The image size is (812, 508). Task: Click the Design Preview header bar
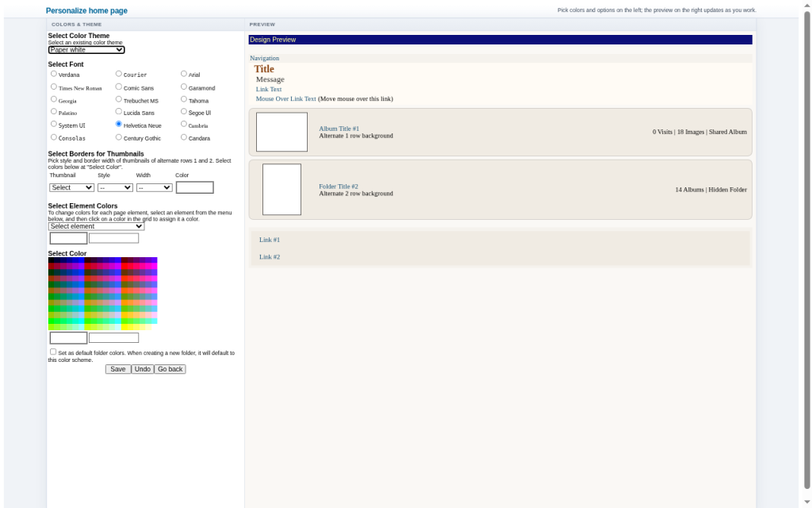500,40
